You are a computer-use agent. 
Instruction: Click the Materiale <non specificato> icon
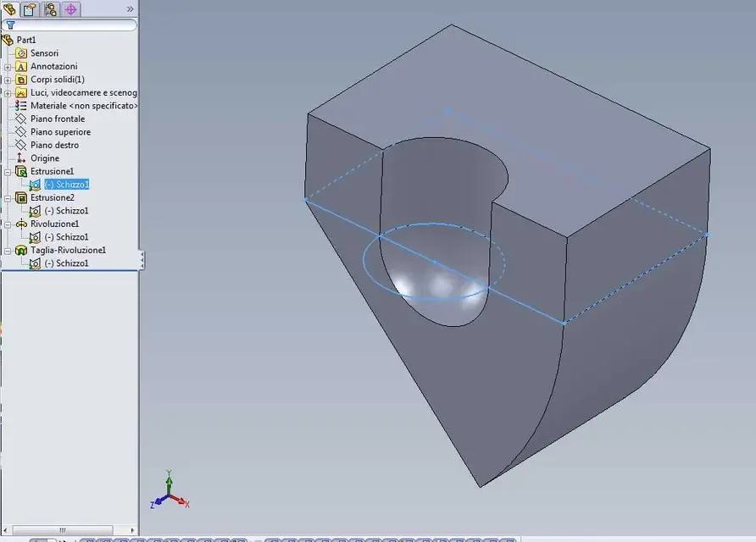tap(20, 106)
